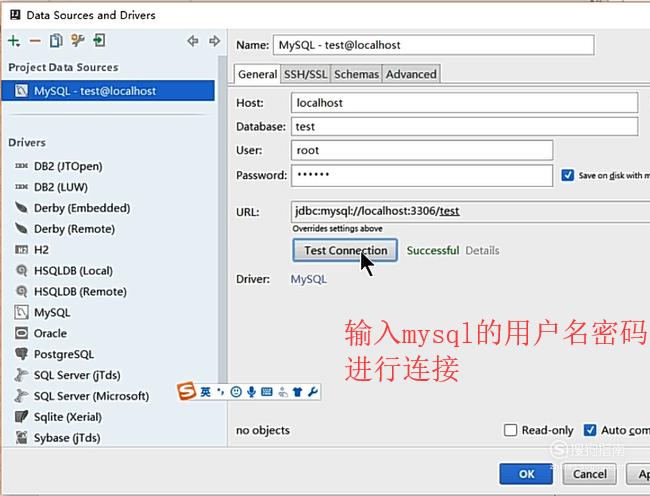This screenshot has width=650, height=496.
Task: Click the Sogou user account icon
Action: coord(283,392)
